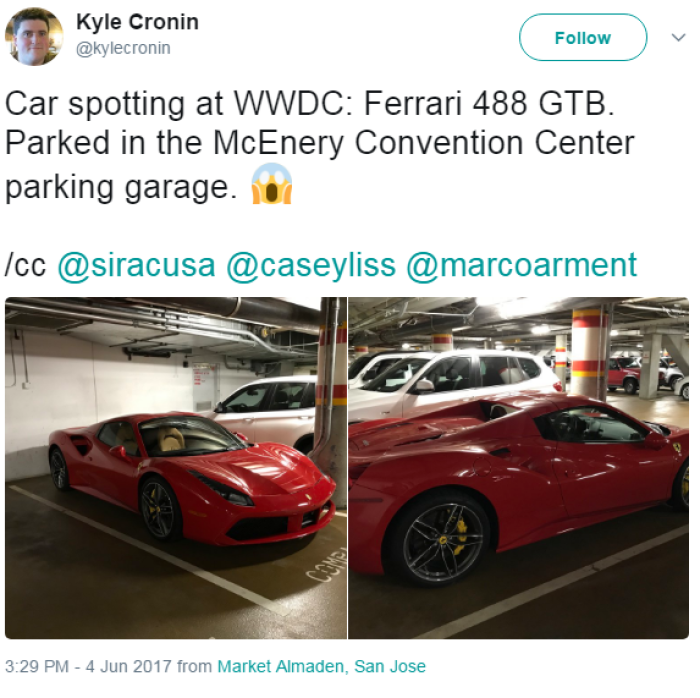Click the screaming face emoji
The image size is (700, 698).
[272, 184]
